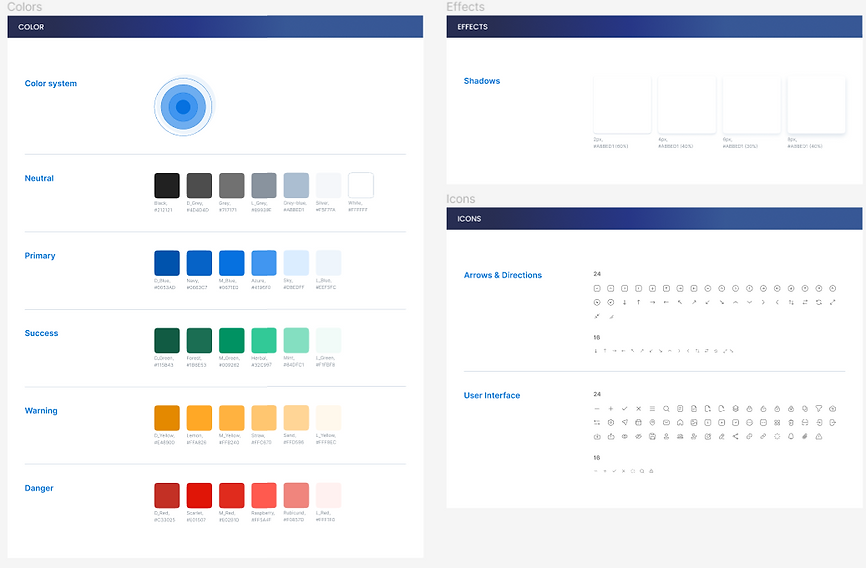Select the 24-size right arrow icon
This screenshot has height=568, width=866.
pos(652,302)
